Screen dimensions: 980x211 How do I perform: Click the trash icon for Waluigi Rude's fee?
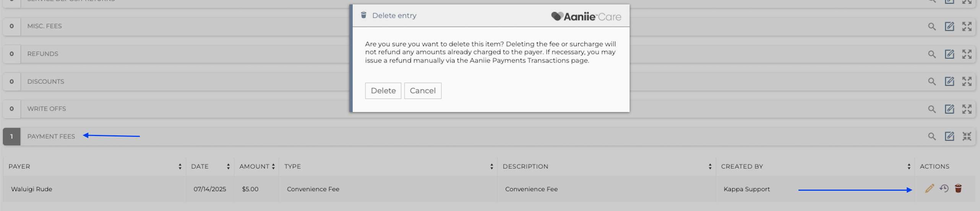click(x=958, y=188)
